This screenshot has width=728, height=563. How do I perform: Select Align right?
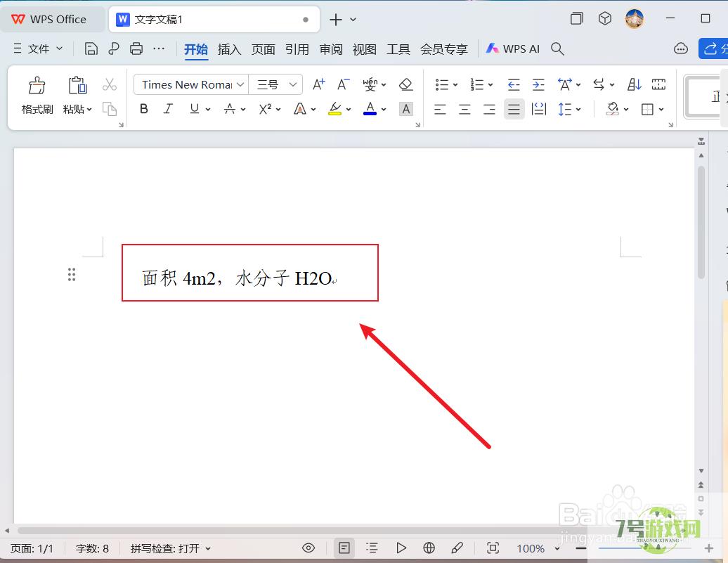(489, 109)
